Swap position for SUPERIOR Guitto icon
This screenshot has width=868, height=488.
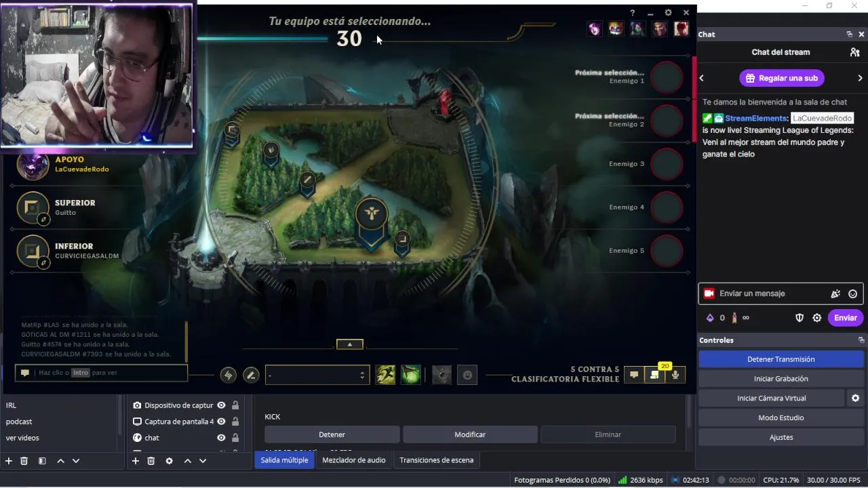[x=43, y=219]
